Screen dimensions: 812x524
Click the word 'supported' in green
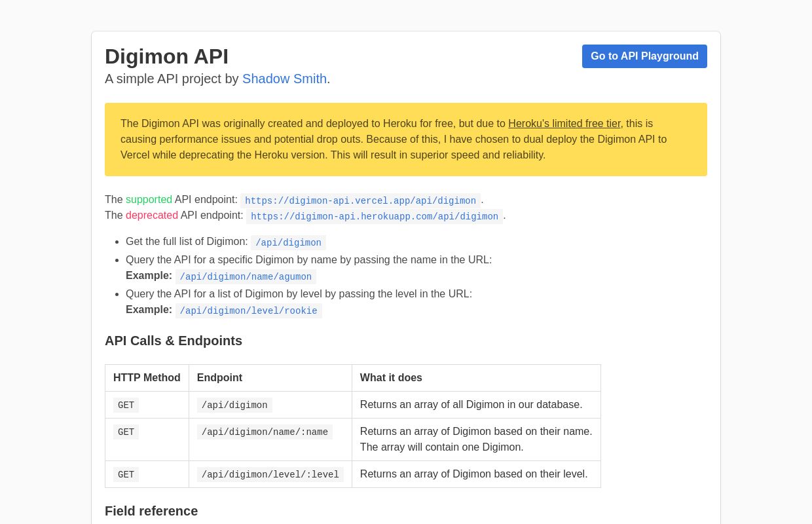[x=149, y=200]
